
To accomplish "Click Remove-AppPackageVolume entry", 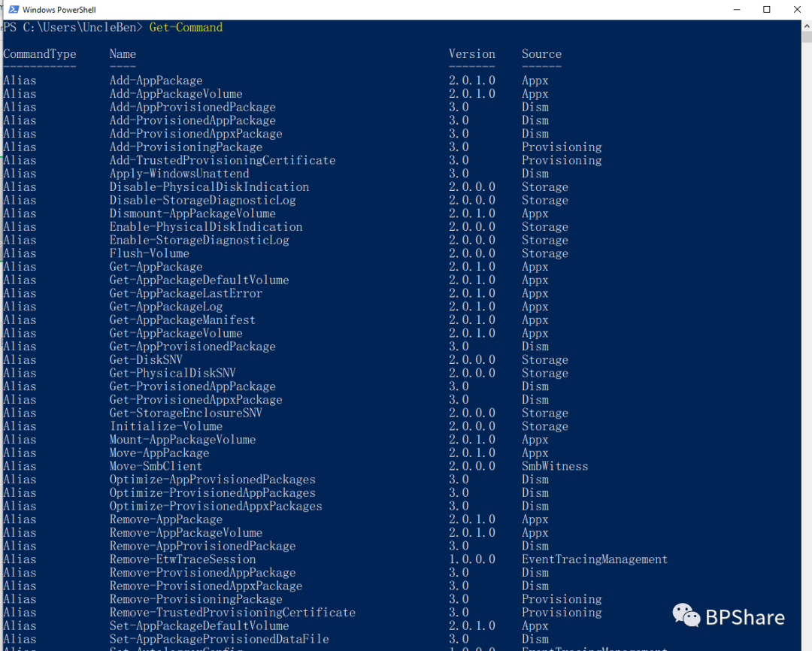I will pyautogui.click(x=186, y=532).
